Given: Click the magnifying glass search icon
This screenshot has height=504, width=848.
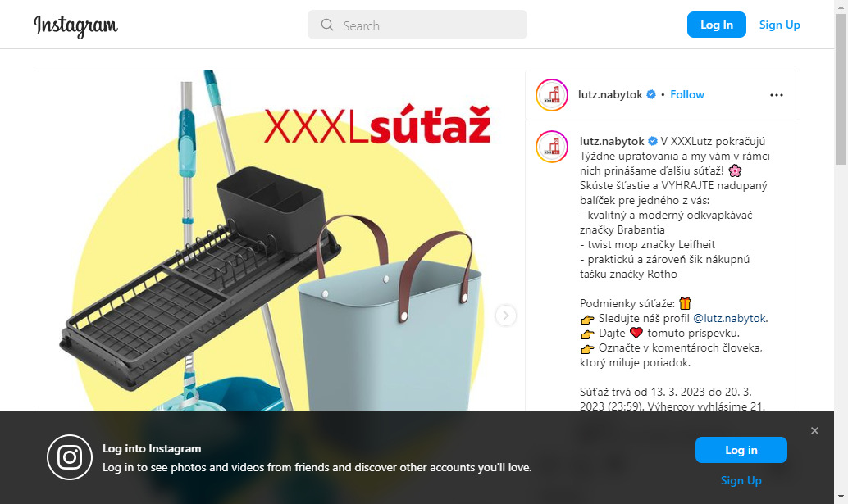Looking at the screenshot, I should pos(327,25).
